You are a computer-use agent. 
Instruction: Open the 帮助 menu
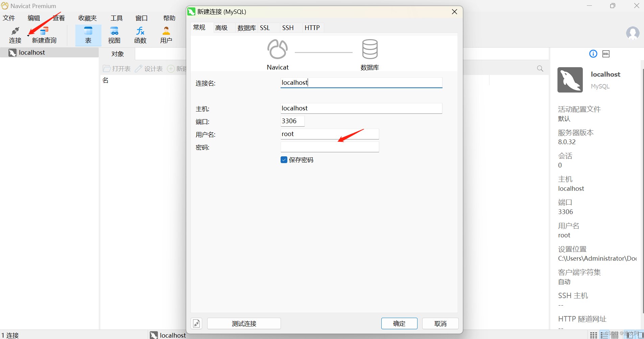point(169,18)
